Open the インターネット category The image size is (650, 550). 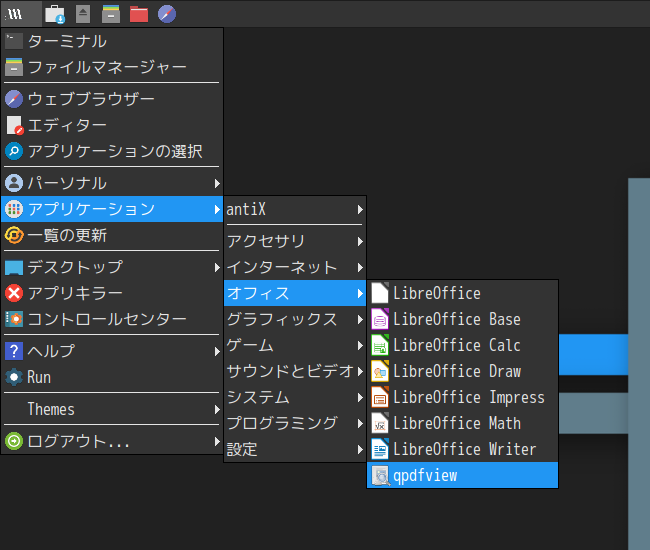point(295,267)
